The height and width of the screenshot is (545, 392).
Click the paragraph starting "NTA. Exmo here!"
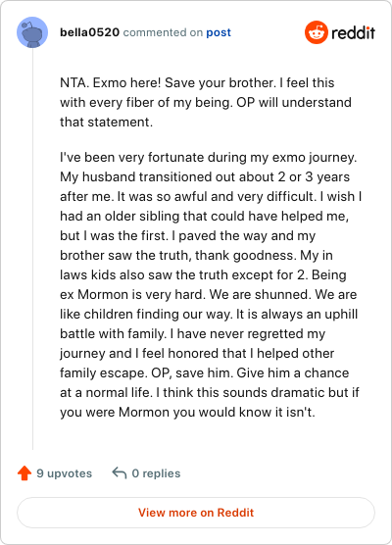pos(206,103)
